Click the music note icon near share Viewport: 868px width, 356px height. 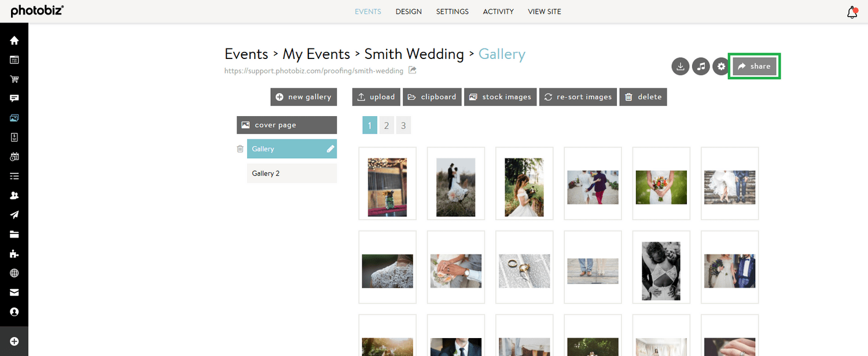[x=700, y=66]
